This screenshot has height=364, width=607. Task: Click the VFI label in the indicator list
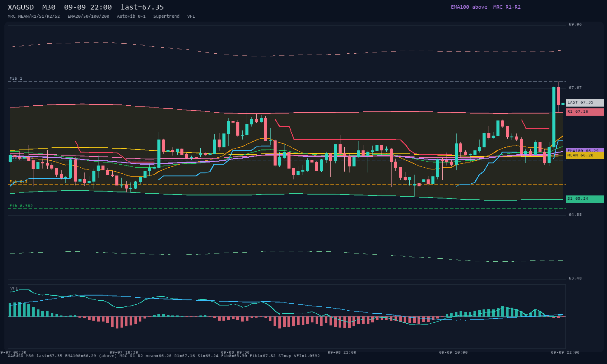(x=191, y=16)
